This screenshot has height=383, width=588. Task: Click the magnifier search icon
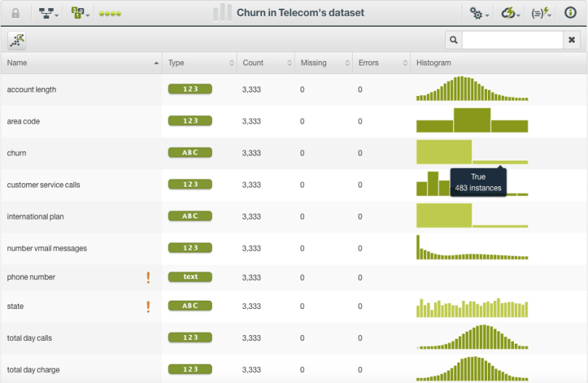[454, 40]
